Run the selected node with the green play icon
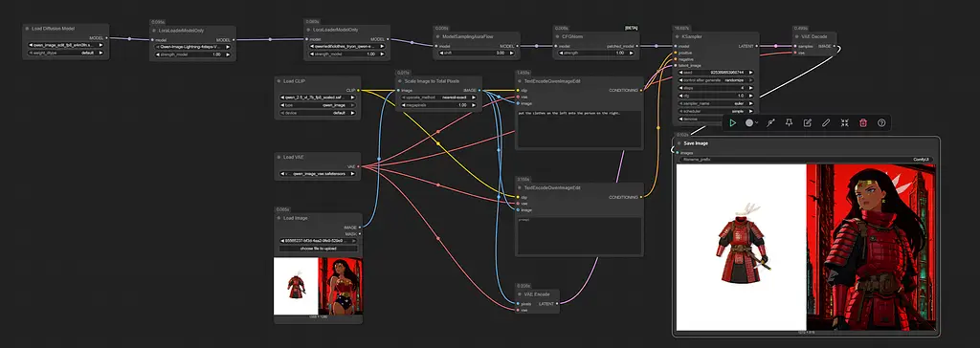 732,123
